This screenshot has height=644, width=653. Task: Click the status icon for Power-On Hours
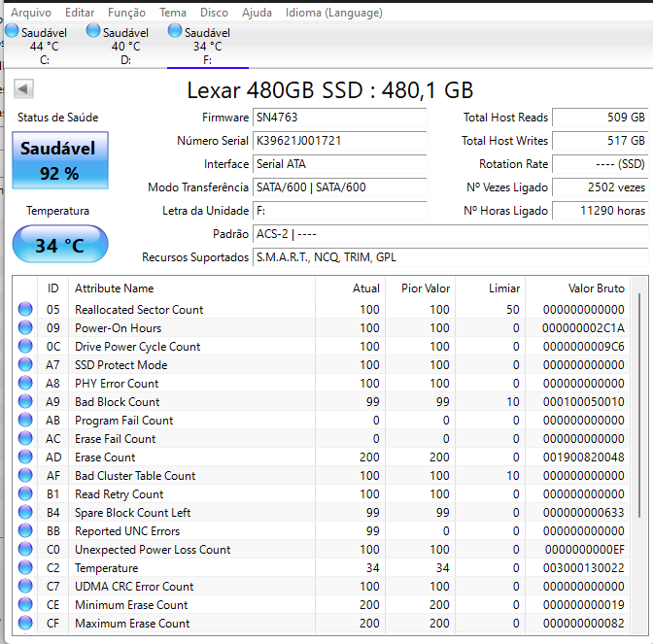(25, 327)
